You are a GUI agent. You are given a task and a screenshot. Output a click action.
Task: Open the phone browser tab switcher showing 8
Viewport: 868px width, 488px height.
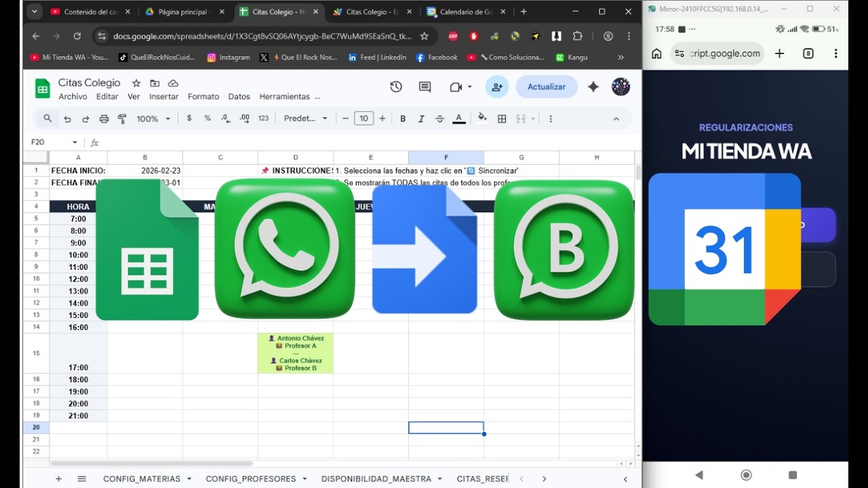[808, 54]
